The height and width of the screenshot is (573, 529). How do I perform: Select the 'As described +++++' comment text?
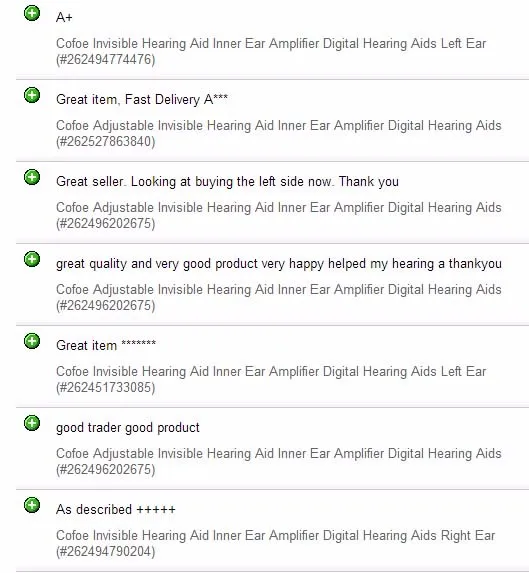pos(116,509)
